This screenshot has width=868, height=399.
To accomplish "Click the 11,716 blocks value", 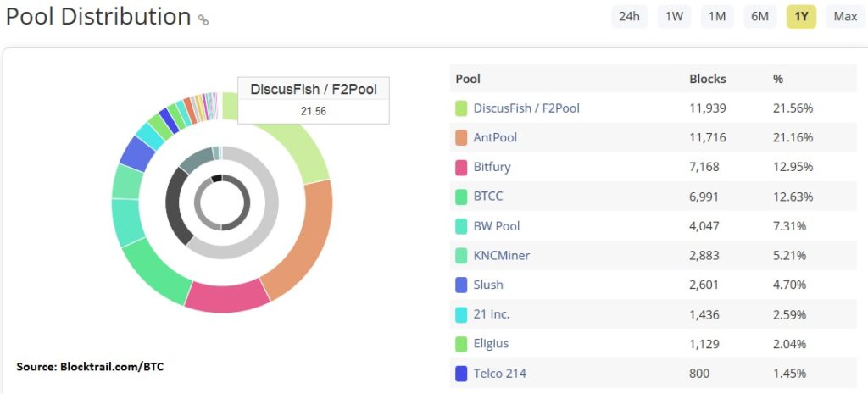I will (x=707, y=137).
